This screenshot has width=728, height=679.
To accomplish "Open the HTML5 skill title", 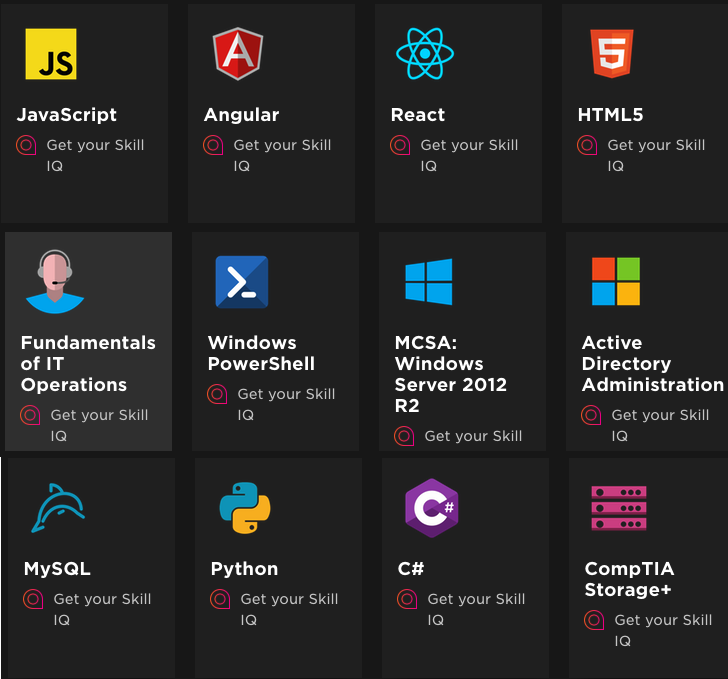I will 611,115.
